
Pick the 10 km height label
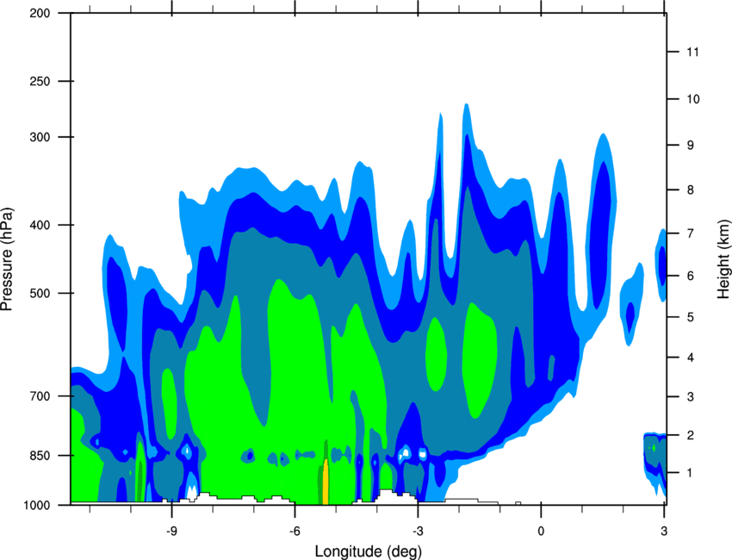click(692, 99)
